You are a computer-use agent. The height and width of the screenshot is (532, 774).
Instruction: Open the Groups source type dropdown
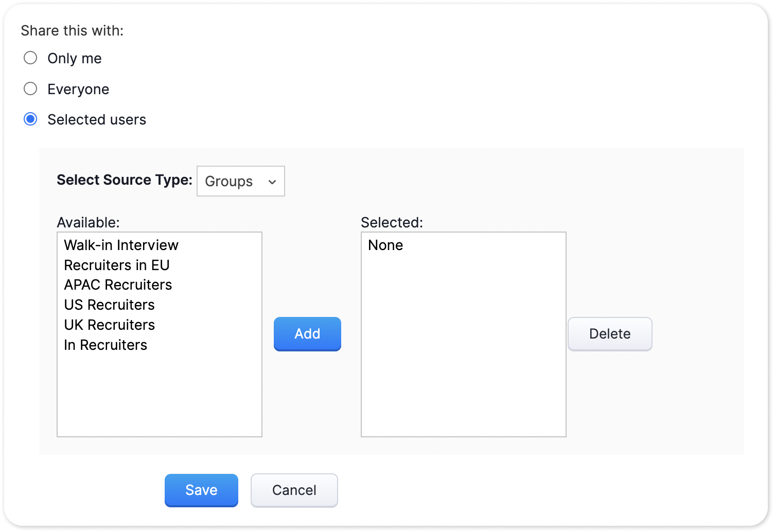click(240, 181)
